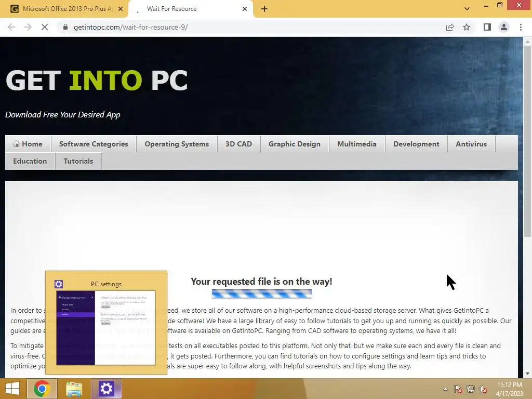Click the scrollbar up arrow
Viewport: 532px width, 399px height.
click(527, 42)
